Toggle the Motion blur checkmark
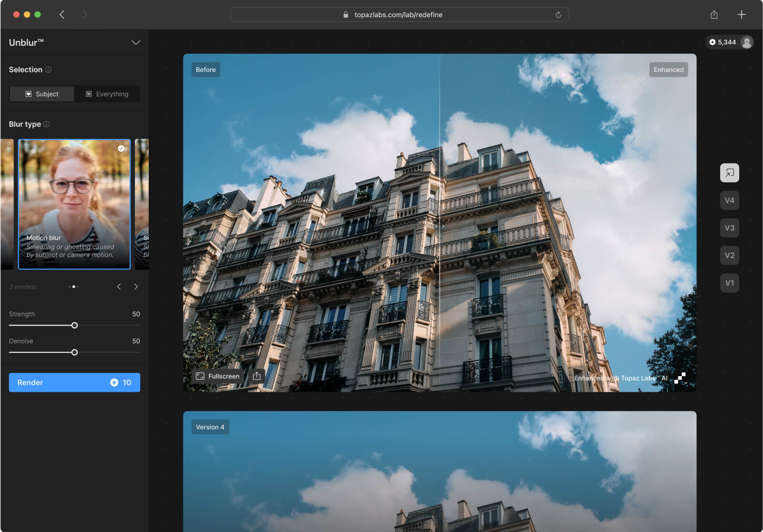Image resolution: width=763 pixels, height=532 pixels. [x=121, y=149]
